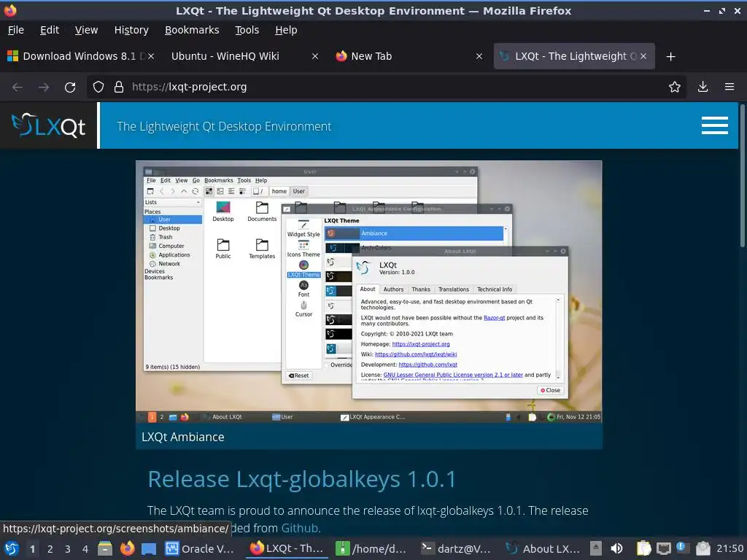Close the Ubuntu - WineHQ Wiki tab
747x560 pixels.
[x=315, y=56]
